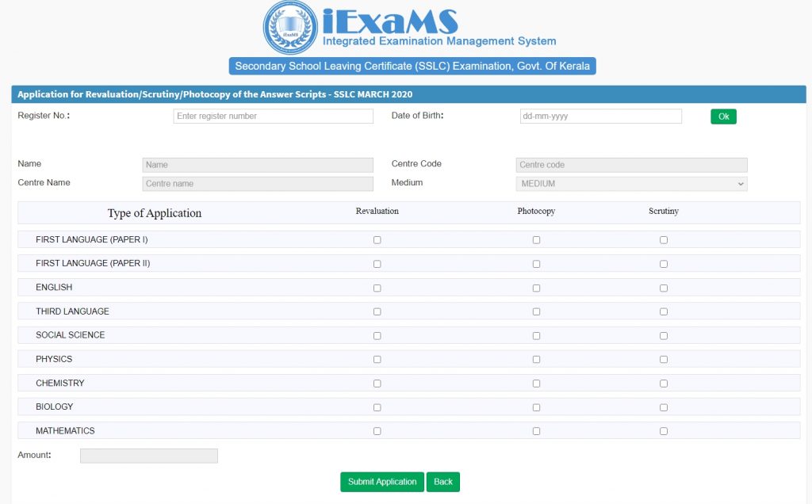Screen dimensions: 812x504
Task: Click the SSLC Examination Govt. Of Kerala banner
Action: [412, 67]
